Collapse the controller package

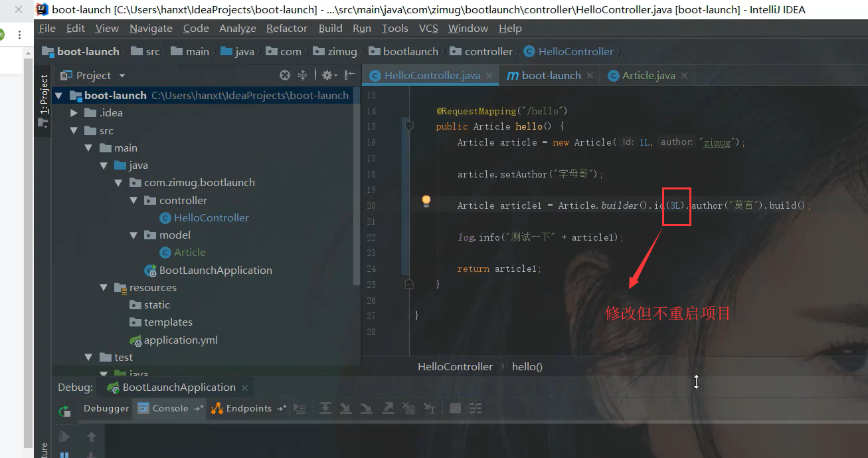pyautogui.click(x=133, y=200)
